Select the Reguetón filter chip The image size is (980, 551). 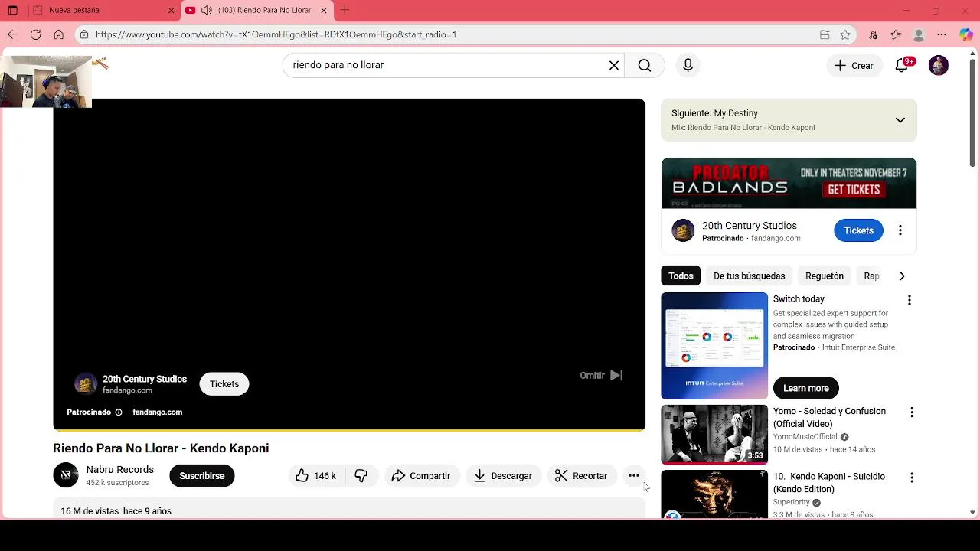pyautogui.click(x=825, y=275)
